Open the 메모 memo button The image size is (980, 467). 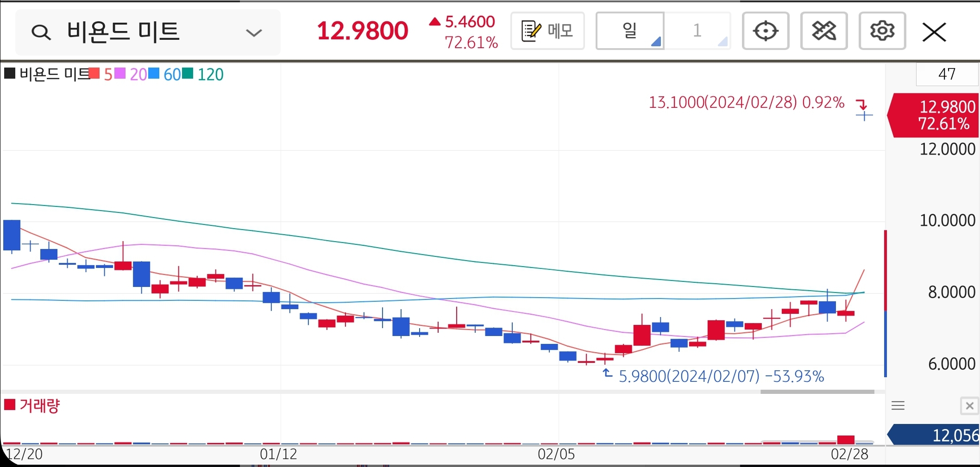(547, 31)
